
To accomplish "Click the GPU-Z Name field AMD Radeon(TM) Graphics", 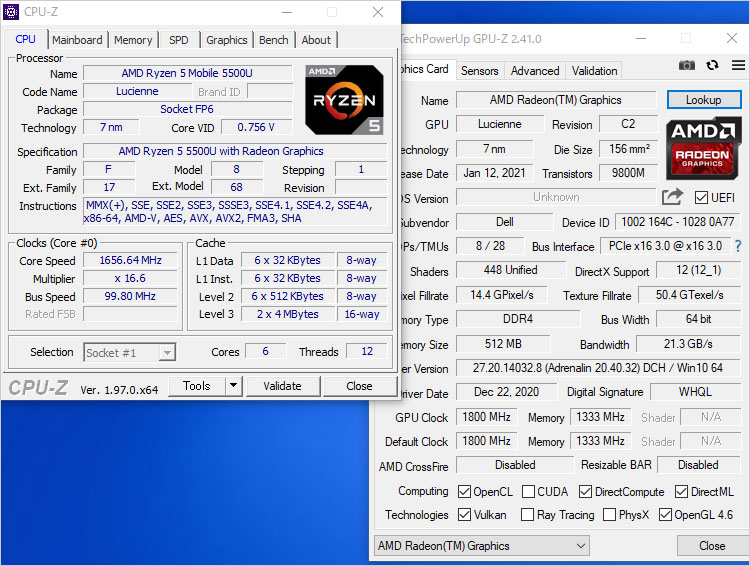I will point(556,100).
